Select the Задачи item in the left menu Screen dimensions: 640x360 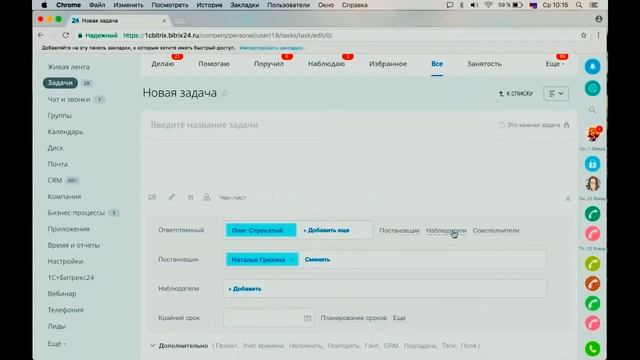click(x=60, y=83)
